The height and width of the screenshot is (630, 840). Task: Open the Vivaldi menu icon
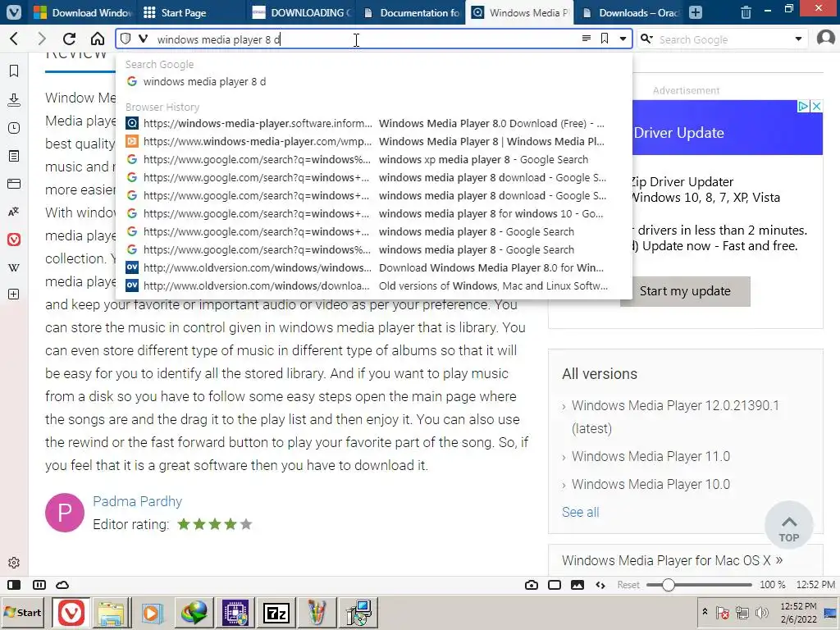click(x=13, y=11)
